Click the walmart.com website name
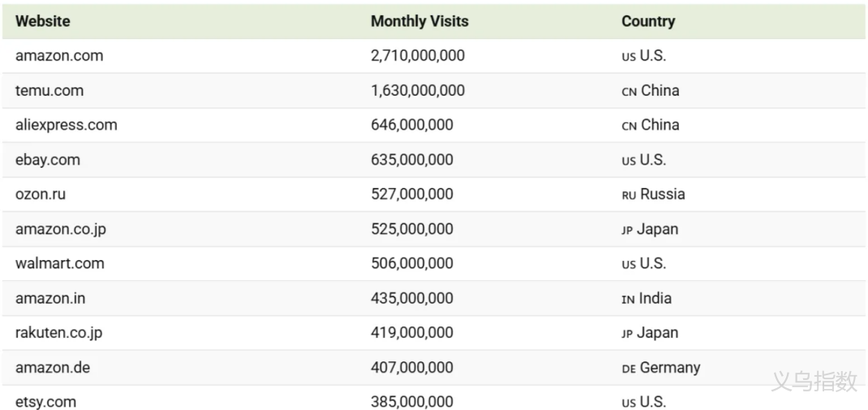This screenshot has width=868, height=410. click(x=60, y=263)
